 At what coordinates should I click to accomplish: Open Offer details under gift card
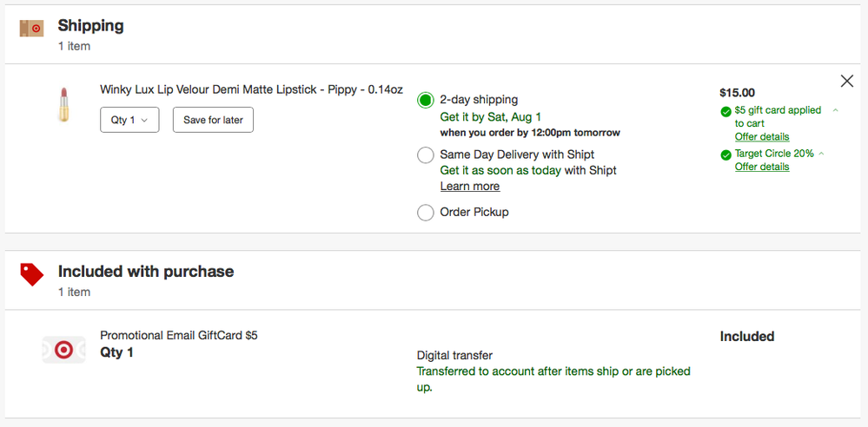pos(762,136)
